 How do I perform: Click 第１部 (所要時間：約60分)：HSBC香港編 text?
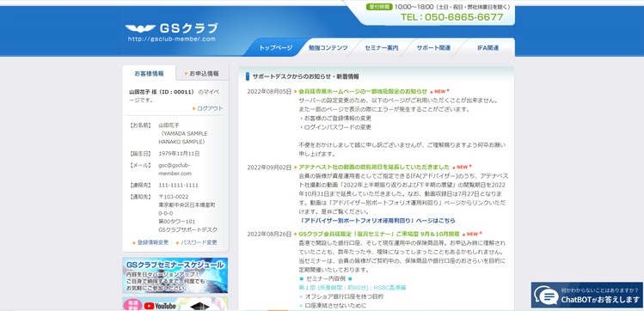tap(352, 288)
